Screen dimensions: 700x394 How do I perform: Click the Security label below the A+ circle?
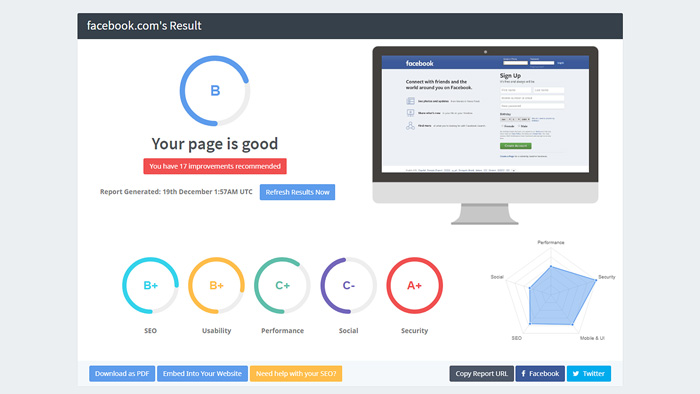(x=414, y=331)
